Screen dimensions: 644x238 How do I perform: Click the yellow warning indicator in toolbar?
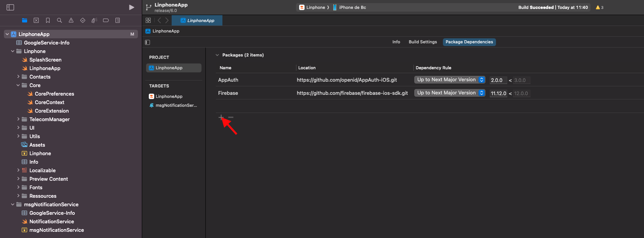(599, 7)
